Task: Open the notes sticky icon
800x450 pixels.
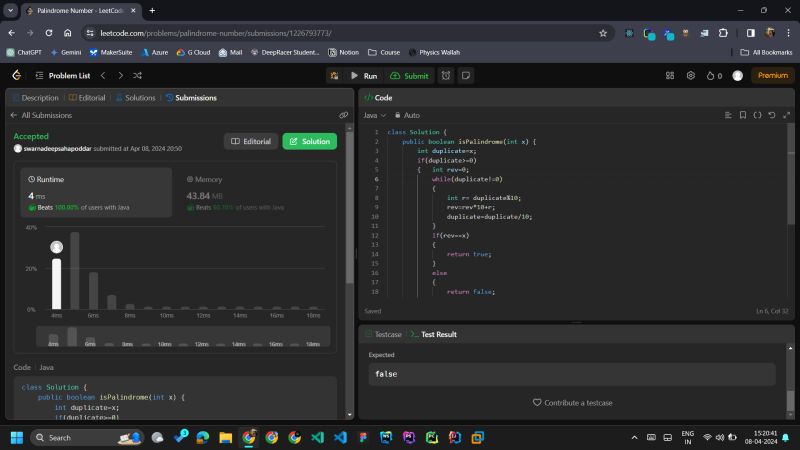Action: (x=465, y=75)
